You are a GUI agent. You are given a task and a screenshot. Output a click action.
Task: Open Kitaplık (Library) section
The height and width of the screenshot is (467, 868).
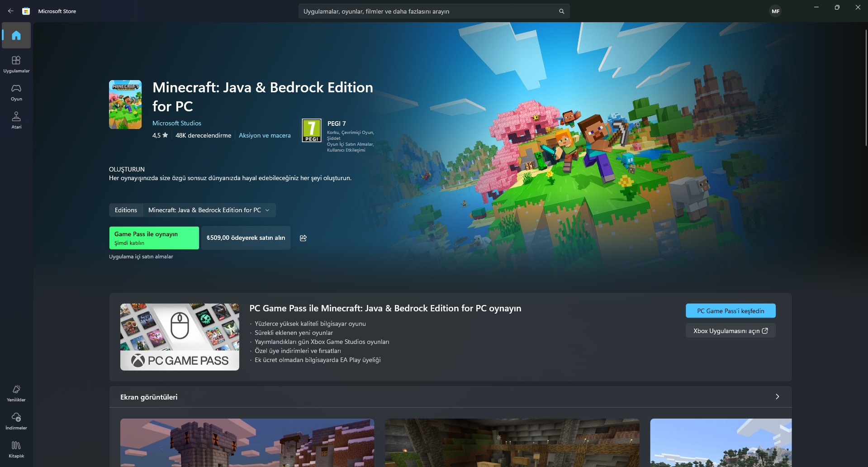16,449
